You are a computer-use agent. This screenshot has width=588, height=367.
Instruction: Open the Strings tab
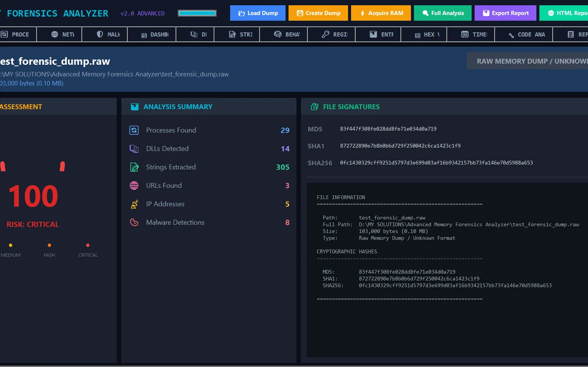point(237,34)
